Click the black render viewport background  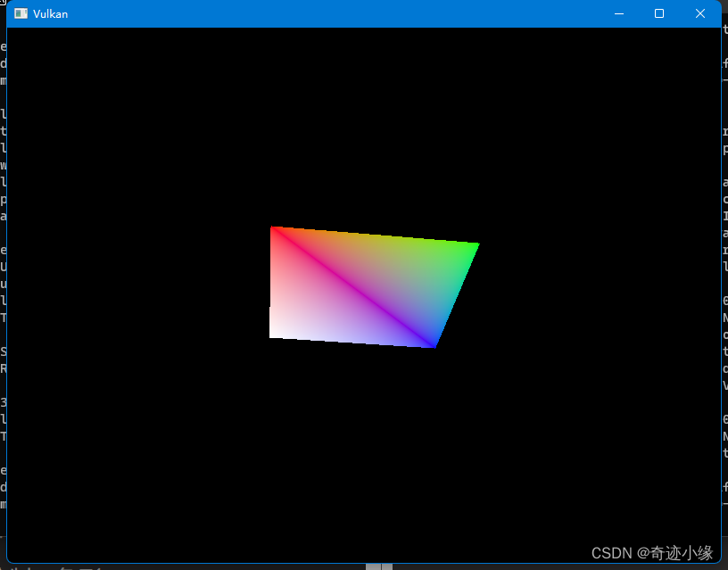pos(143,446)
